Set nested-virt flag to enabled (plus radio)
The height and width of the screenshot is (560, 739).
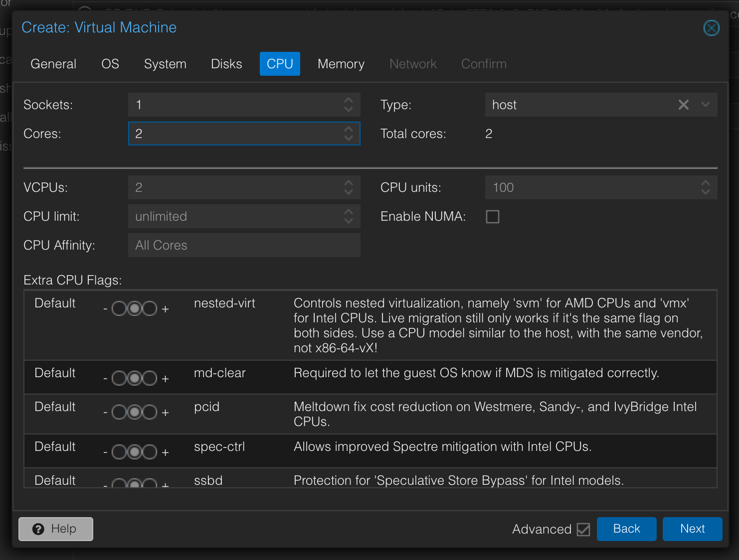[x=150, y=309]
